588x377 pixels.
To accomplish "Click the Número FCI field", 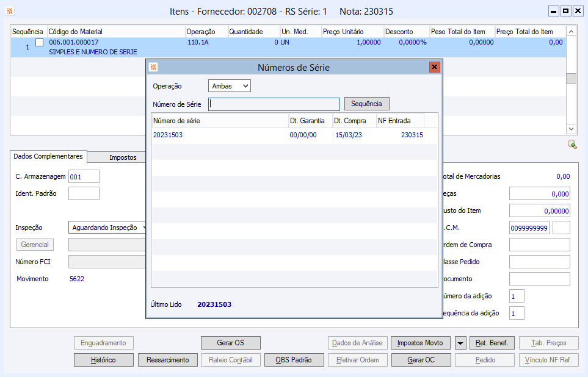I will (107, 262).
